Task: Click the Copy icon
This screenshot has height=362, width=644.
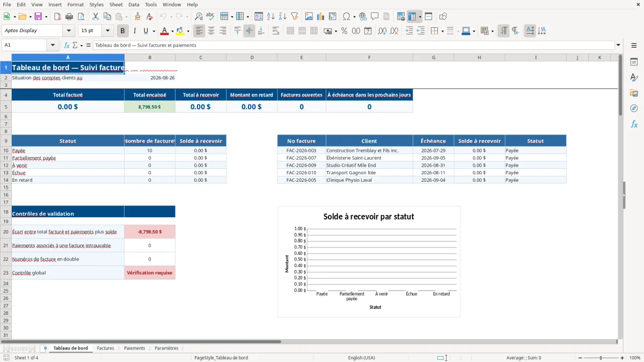Action: coord(107,17)
